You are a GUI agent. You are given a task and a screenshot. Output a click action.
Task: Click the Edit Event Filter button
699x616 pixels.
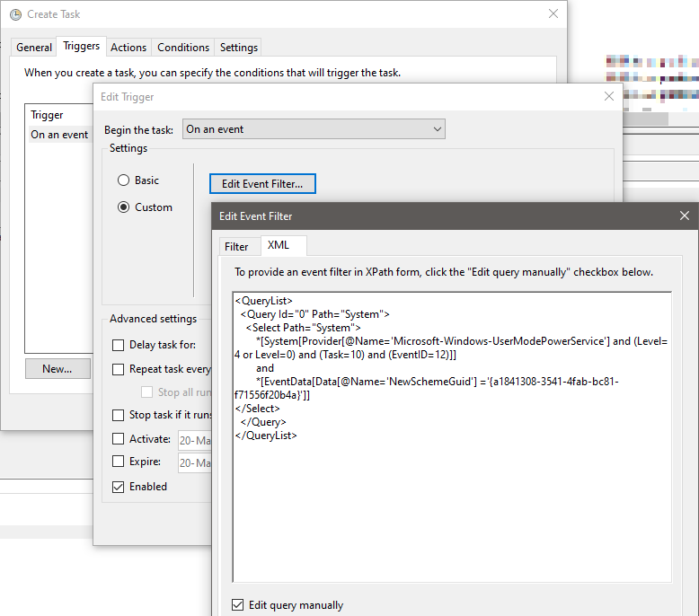click(262, 184)
